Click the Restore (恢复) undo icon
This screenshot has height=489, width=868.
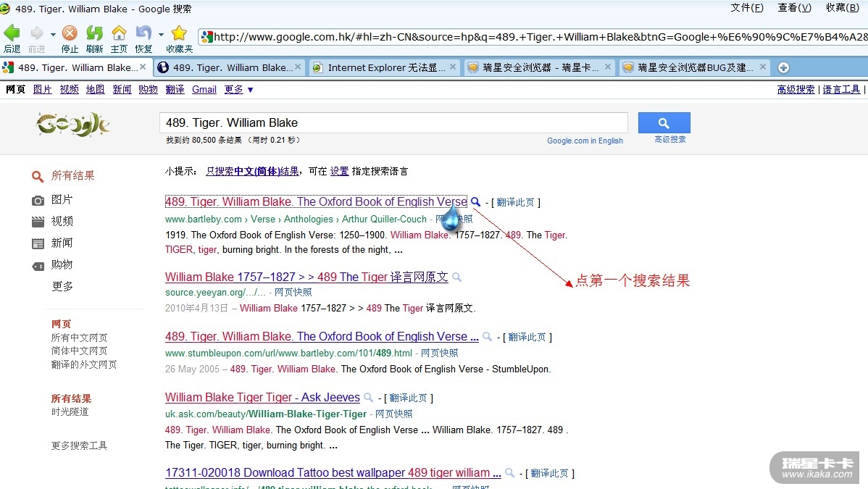point(143,33)
